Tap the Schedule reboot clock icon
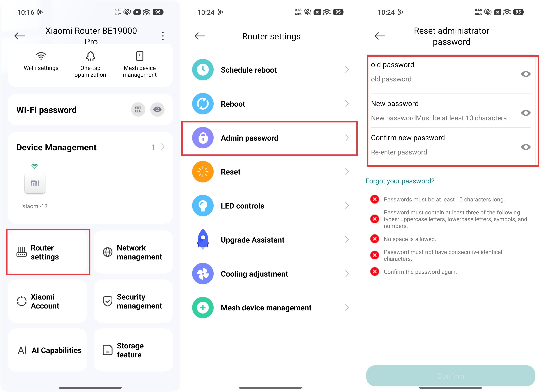Viewport: 541px width, 392px height. 203,70
